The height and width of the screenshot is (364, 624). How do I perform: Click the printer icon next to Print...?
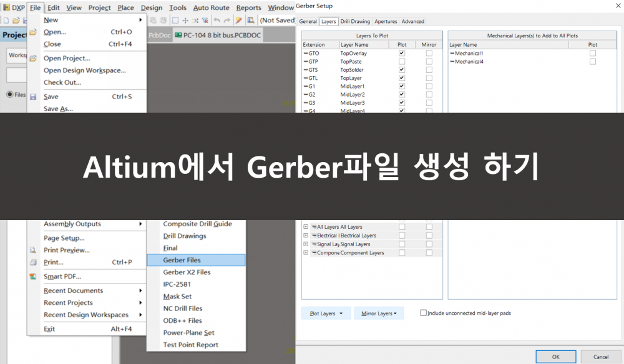click(33, 262)
